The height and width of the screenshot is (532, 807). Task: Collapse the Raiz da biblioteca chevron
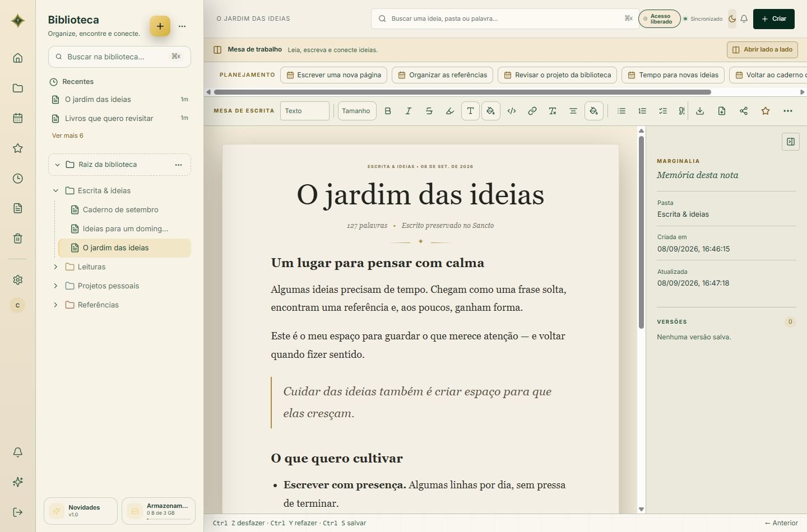[x=57, y=165]
